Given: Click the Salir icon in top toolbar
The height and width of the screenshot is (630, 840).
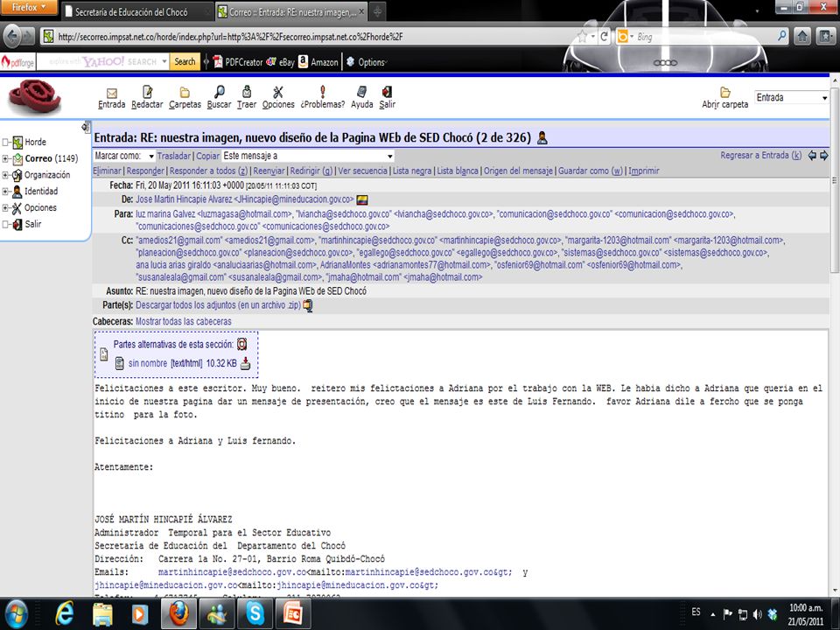Looking at the screenshot, I should click(387, 92).
